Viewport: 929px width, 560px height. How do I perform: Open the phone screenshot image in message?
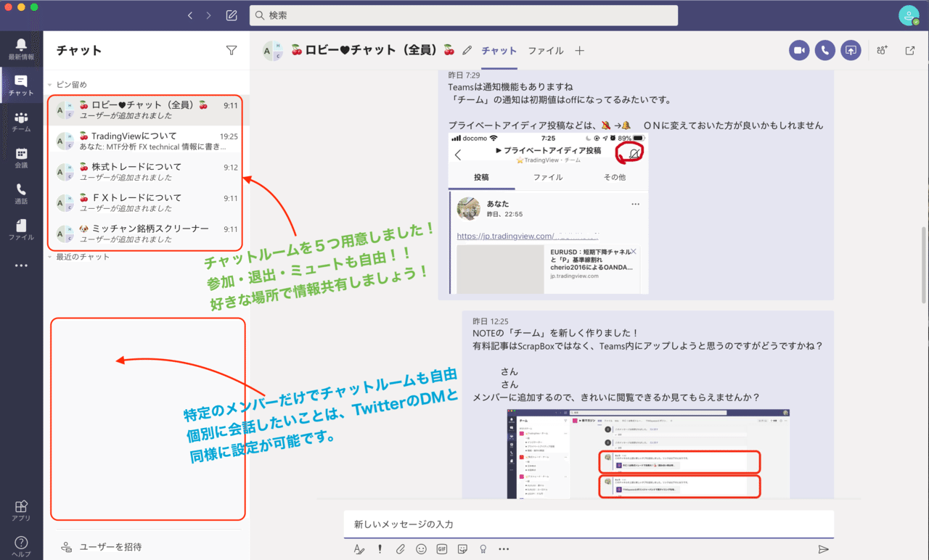coord(549,213)
